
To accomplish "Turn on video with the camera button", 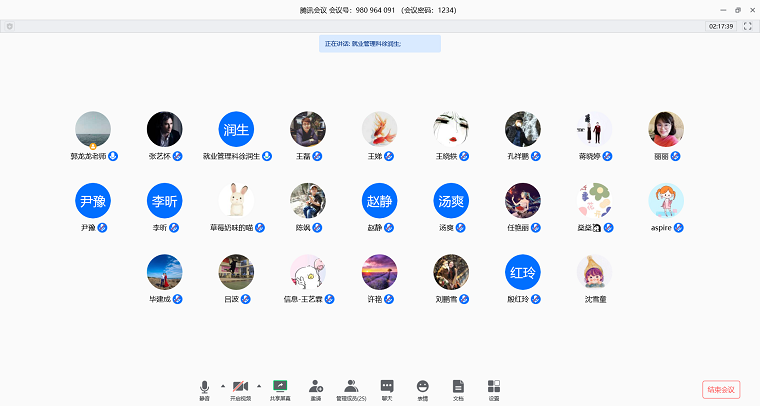I will pos(240,387).
